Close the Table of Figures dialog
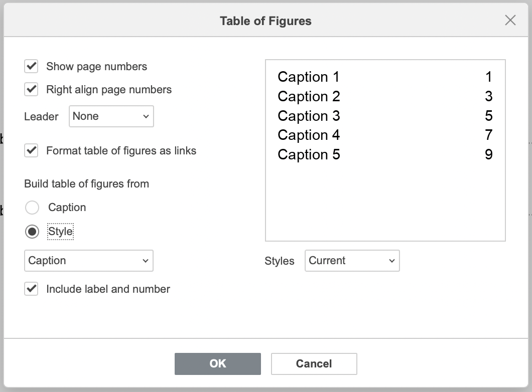Viewport: 532px width, 392px height. 510,21
